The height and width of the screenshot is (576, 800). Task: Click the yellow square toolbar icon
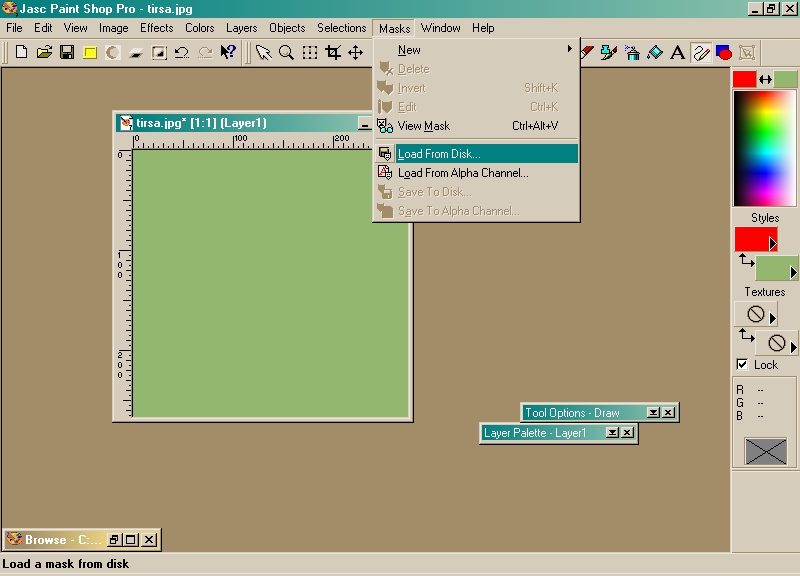[90, 52]
